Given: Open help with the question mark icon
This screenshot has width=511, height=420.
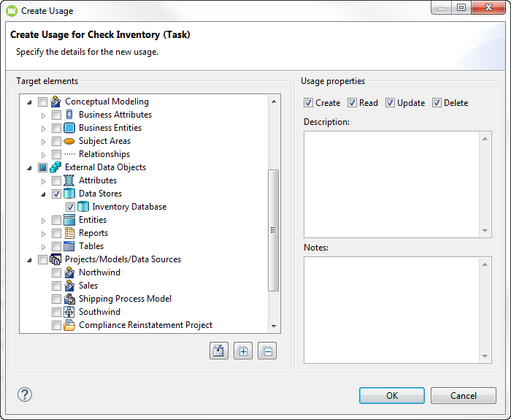Looking at the screenshot, I should [x=25, y=395].
